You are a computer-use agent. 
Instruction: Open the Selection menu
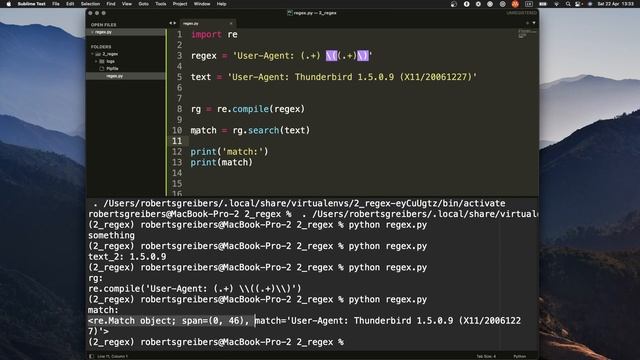tap(90, 4)
